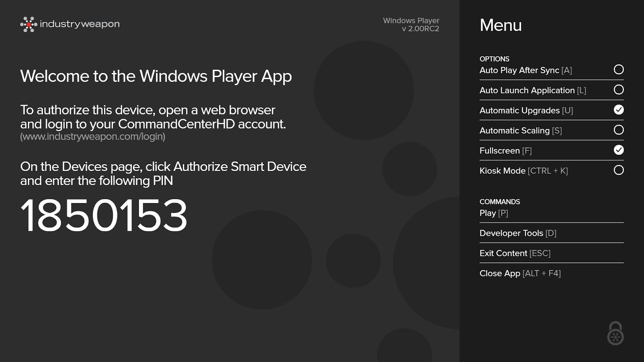The image size is (644, 362).
Task: Click the Auto Launch Application [L] label
Action: coord(533,90)
